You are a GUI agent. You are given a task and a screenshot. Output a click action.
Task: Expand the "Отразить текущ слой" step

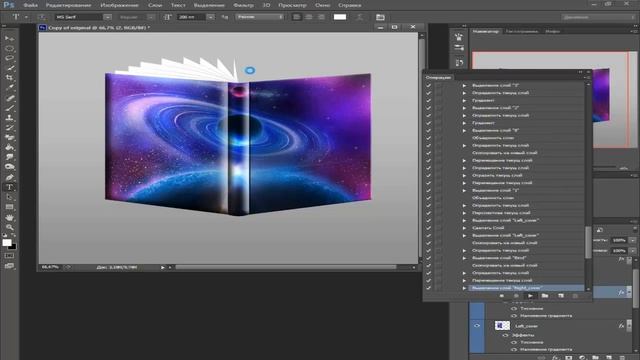(x=464, y=175)
